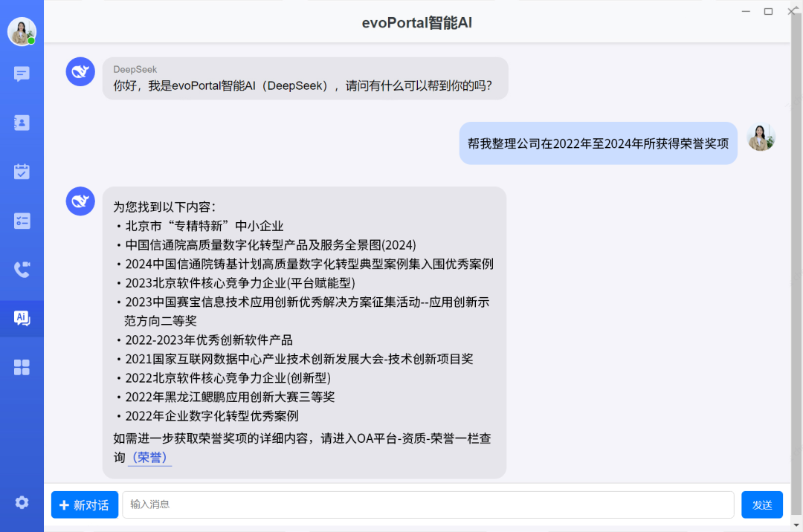This screenshot has height=532, width=803.
Task: Select the highlighted AI assistant sidebar icon
Action: tap(22, 318)
